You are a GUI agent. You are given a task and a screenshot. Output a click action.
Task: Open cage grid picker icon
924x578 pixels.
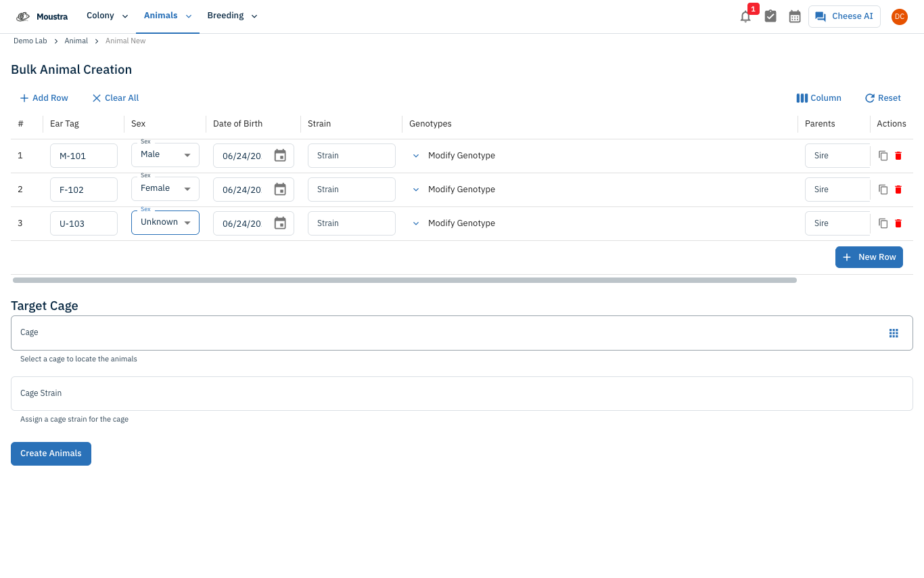894,333
